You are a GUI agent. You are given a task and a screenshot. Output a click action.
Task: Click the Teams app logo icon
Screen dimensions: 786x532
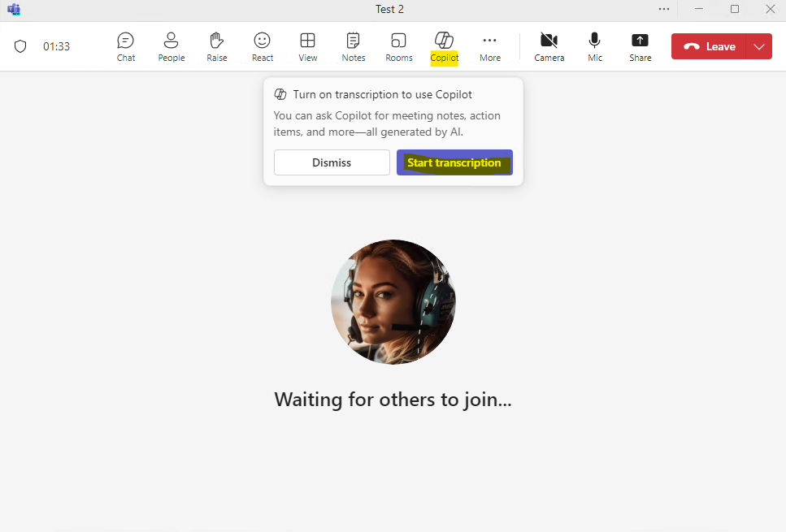click(x=14, y=9)
